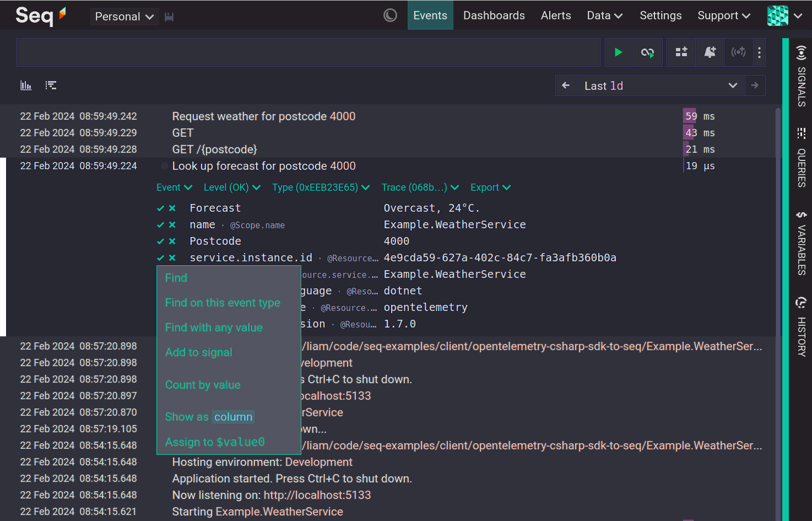Click the http://localhost:5133 link text
The image size is (812, 521).
[x=317, y=495]
